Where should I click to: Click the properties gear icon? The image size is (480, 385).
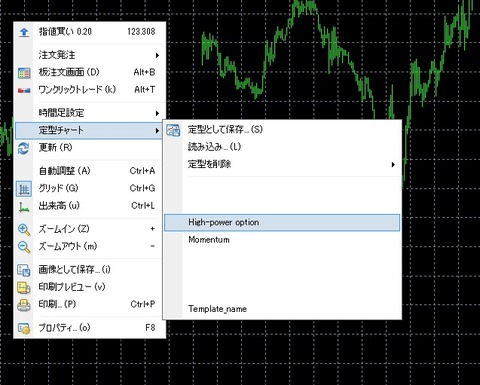[x=24, y=328]
